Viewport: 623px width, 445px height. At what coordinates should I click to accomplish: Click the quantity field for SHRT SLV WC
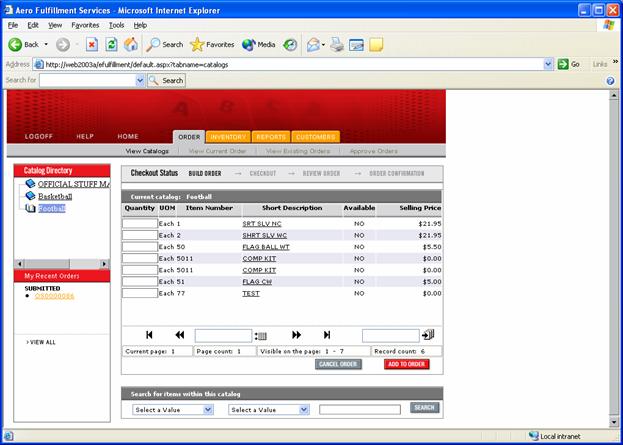[140, 235]
